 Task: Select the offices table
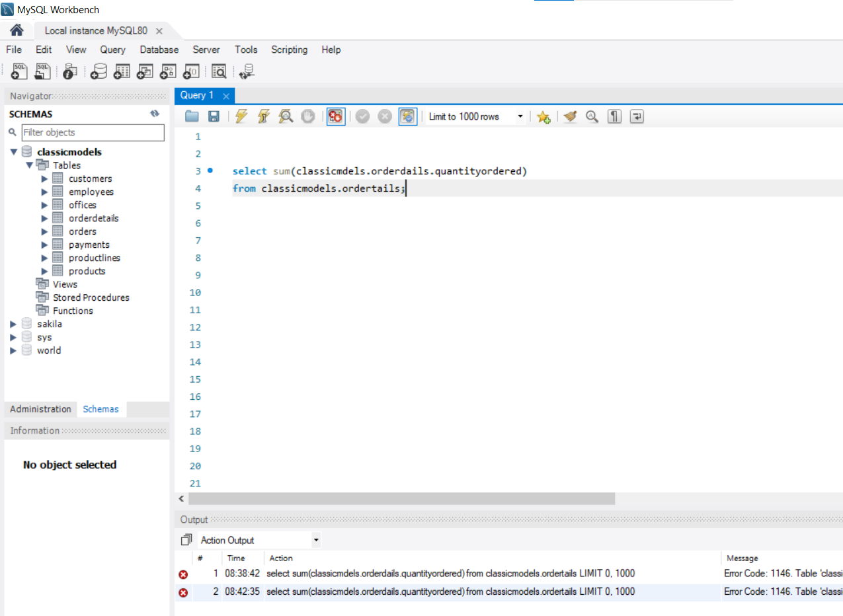tap(83, 205)
